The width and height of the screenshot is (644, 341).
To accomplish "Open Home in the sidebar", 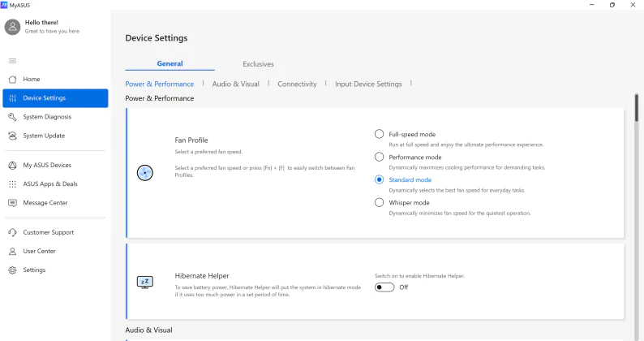I will (x=55, y=79).
